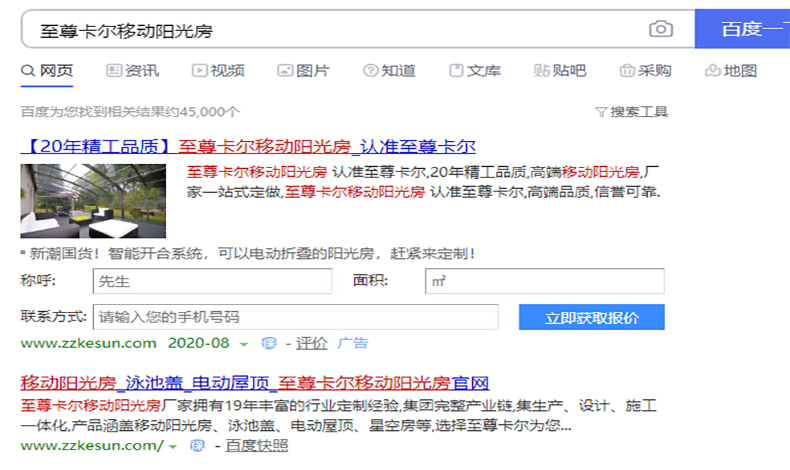Viewport: 790px width, 470px height.
Task: Click the 文库 document icon
Action: (456, 71)
